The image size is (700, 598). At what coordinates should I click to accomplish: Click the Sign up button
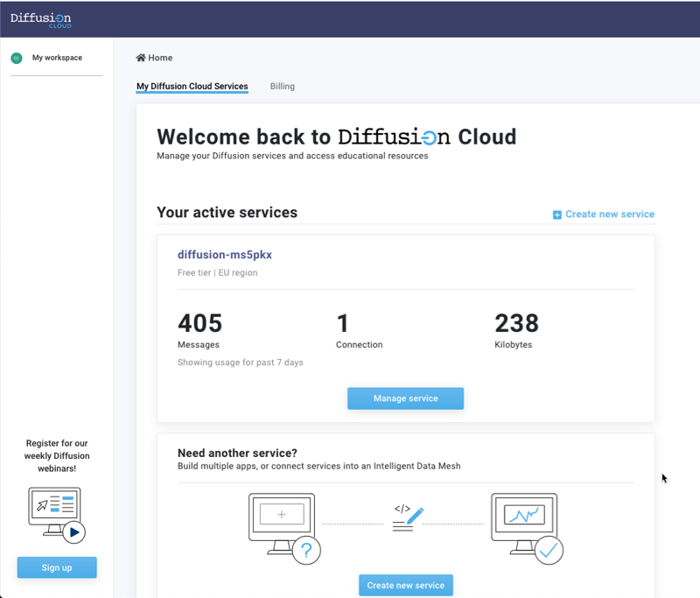click(56, 566)
